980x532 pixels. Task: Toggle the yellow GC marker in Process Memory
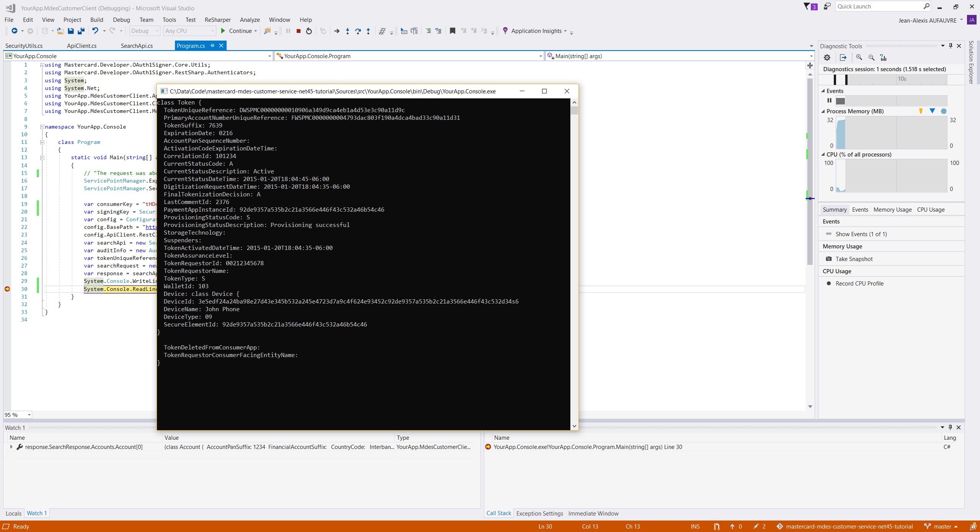tap(921, 111)
